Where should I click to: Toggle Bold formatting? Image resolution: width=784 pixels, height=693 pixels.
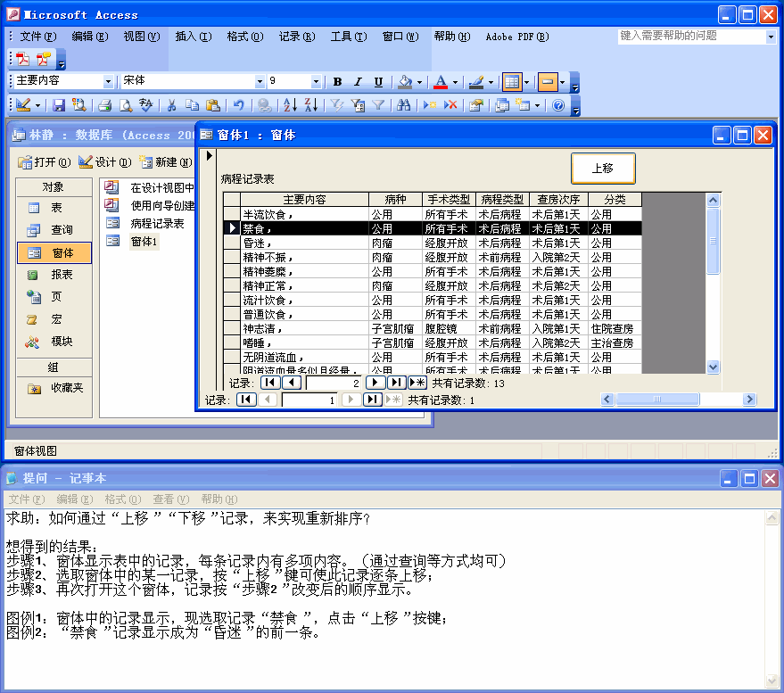tap(337, 82)
